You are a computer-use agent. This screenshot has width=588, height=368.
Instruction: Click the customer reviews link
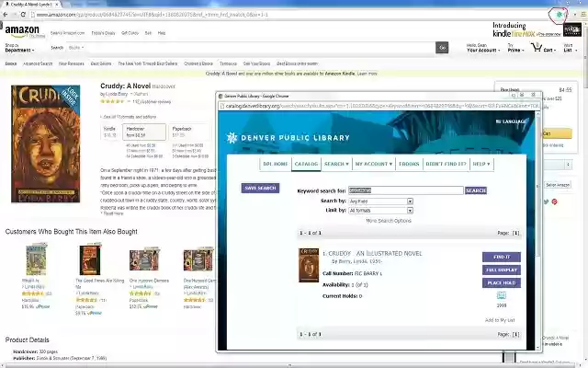[152, 102]
